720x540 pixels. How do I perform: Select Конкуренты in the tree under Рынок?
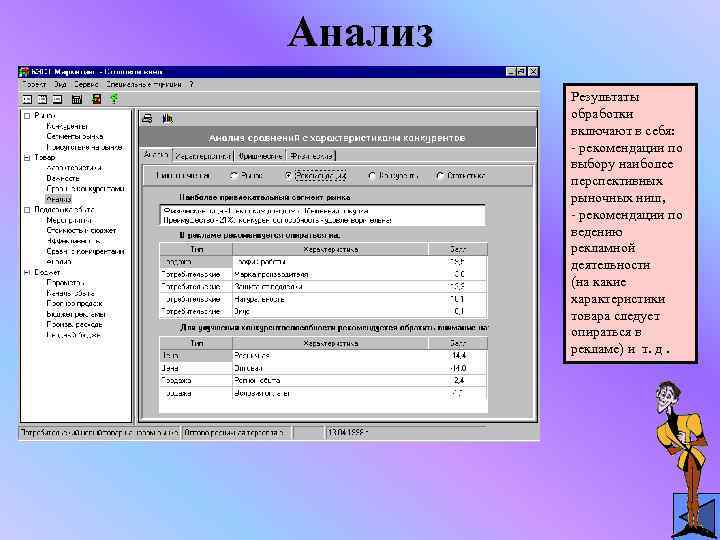point(67,126)
